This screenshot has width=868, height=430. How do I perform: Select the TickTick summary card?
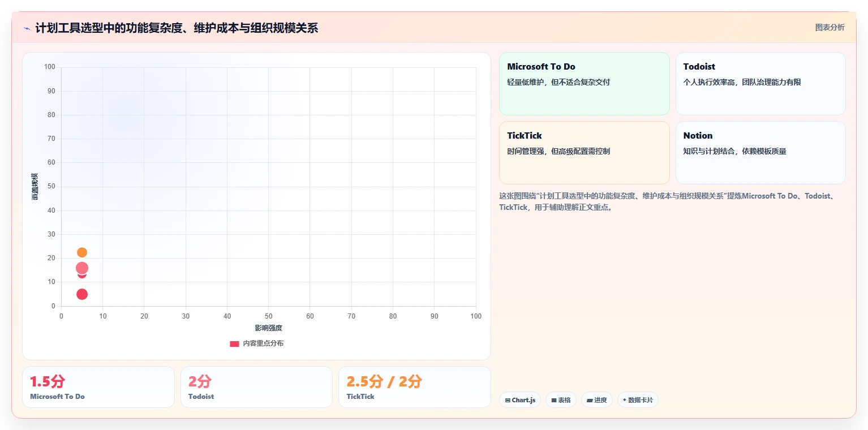(x=584, y=153)
